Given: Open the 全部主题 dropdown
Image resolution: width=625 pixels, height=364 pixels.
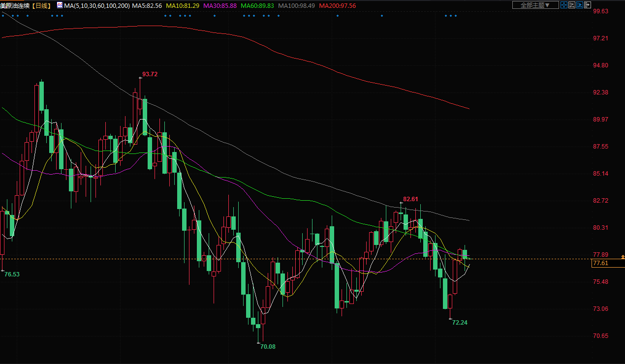Looking at the screenshot, I should 535,5.
